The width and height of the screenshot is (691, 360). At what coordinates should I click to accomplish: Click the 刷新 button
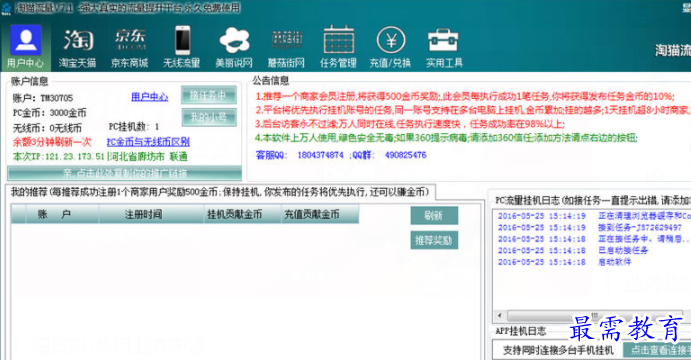click(x=434, y=215)
